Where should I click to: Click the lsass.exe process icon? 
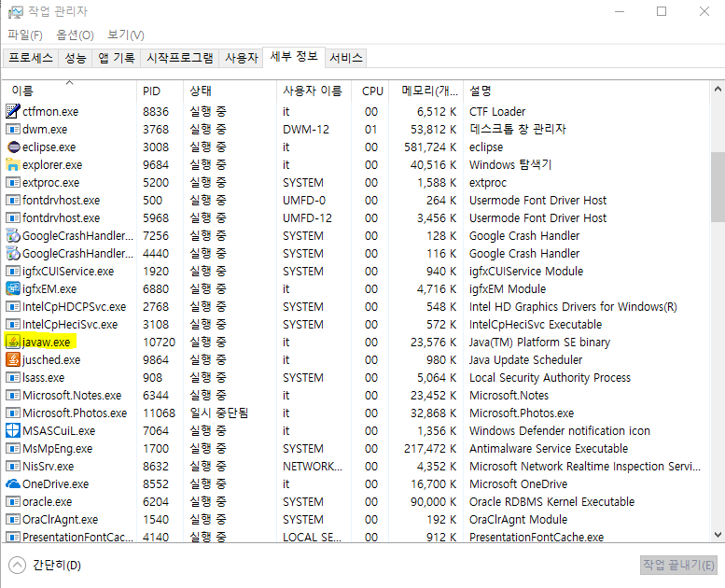click(x=13, y=377)
